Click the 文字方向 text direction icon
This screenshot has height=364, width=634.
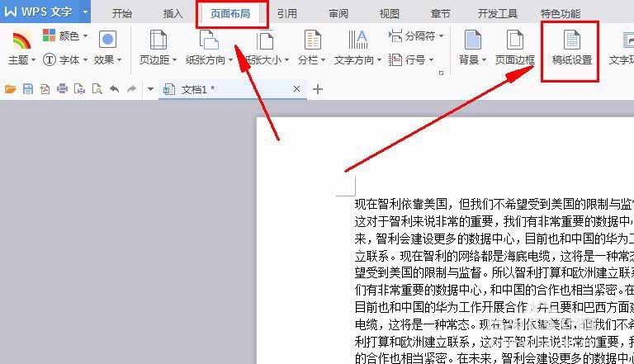click(357, 40)
